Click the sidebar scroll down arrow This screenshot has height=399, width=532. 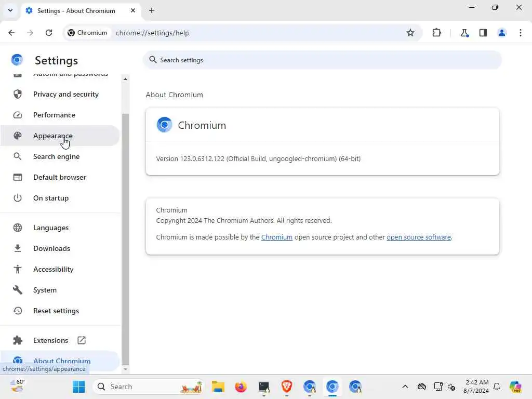125,369
